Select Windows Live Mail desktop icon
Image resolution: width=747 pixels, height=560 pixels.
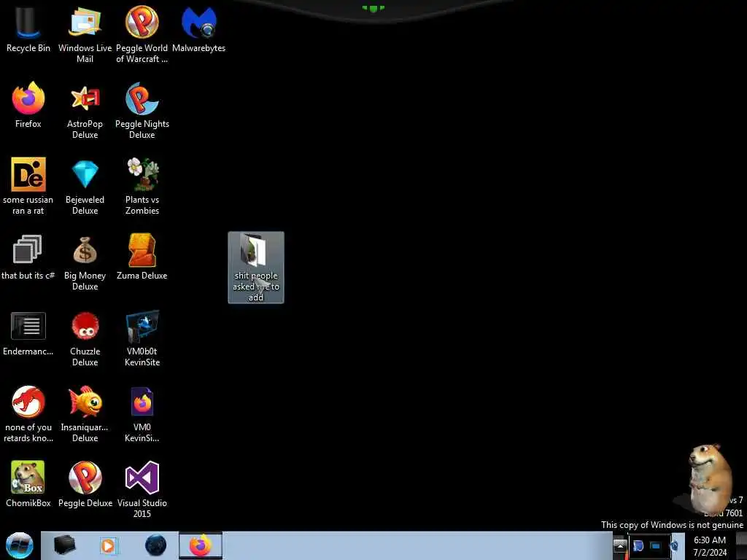(x=85, y=34)
